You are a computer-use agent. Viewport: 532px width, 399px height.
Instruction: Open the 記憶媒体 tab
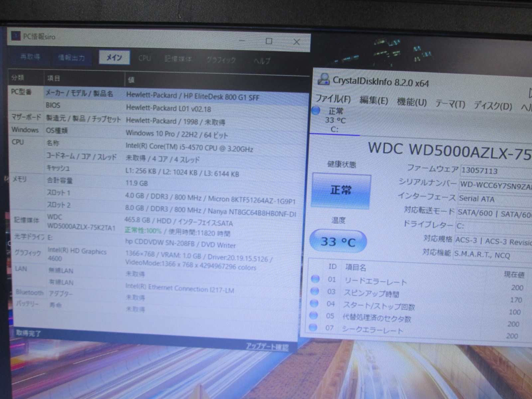(x=178, y=59)
